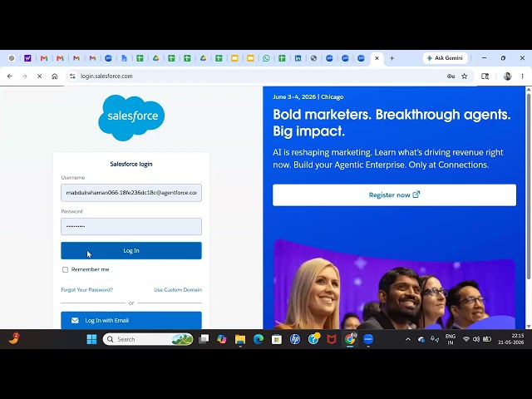Open Zoom from the taskbar
532x399 pixels.
click(368, 339)
